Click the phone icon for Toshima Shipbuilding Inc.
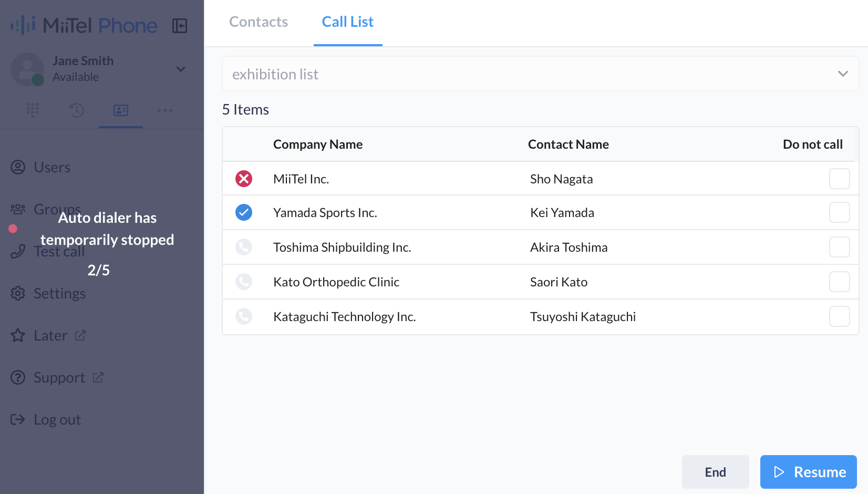This screenshot has height=494, width=868. click(x=244, y=247)
